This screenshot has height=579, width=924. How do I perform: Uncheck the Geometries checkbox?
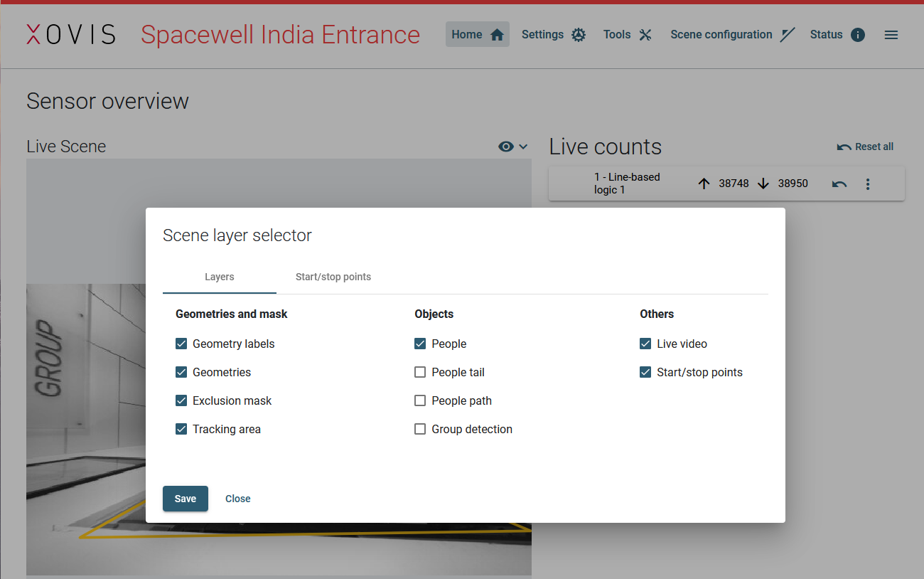point(181,372)
